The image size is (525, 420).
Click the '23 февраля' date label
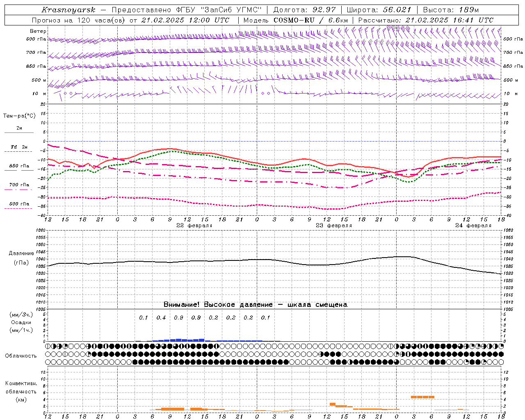(334, 226)
